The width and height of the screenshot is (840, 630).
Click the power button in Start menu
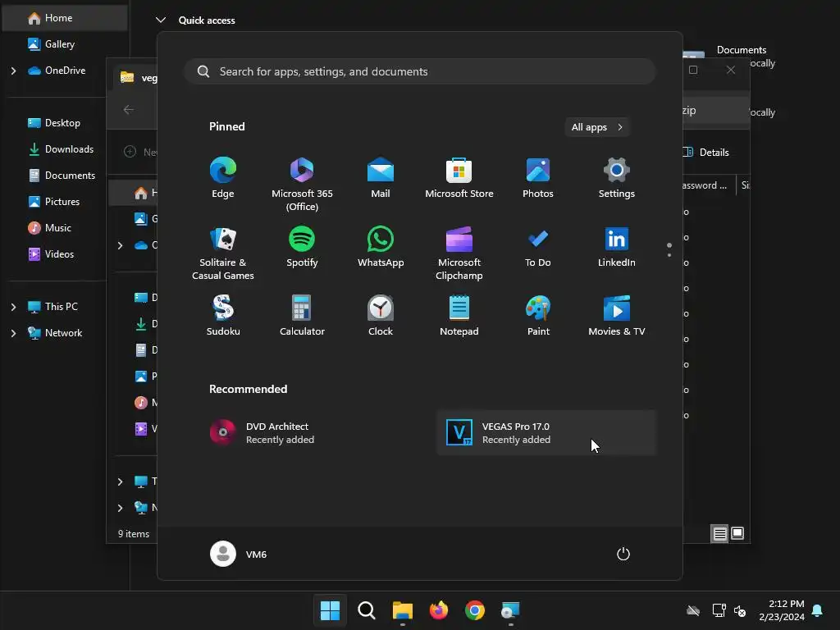(x=623, y=554)
